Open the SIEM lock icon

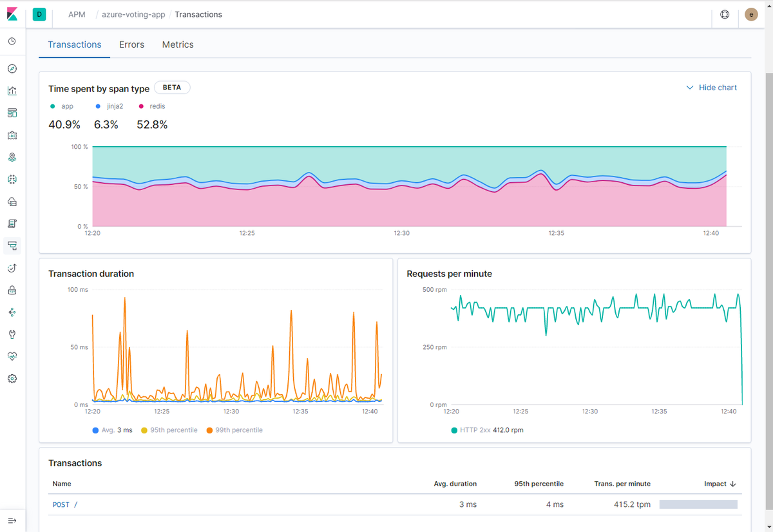pos(12,290)
